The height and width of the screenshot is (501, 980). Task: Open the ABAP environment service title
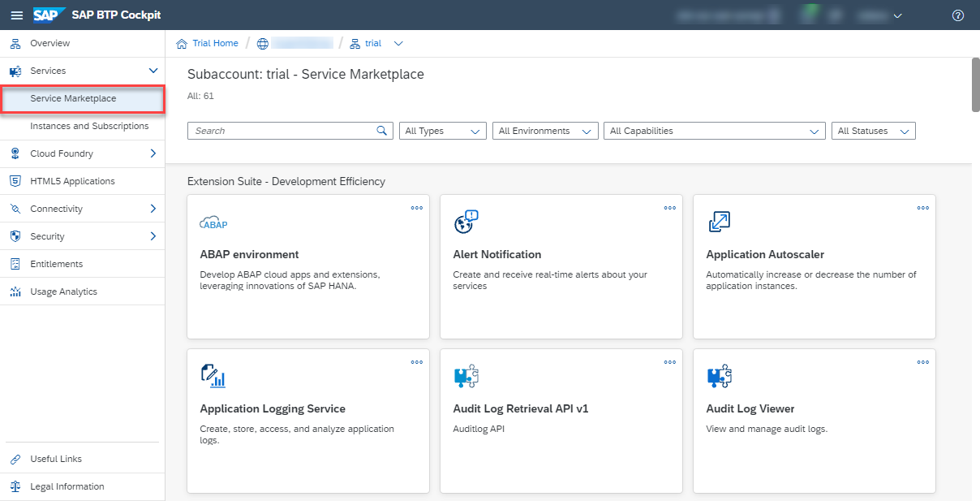249,254
